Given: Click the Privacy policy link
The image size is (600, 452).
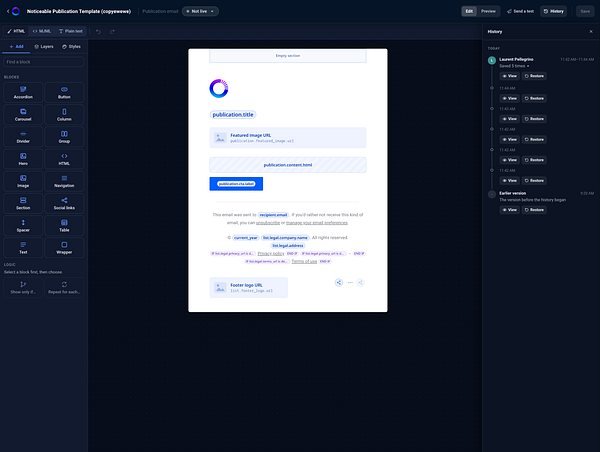Looking at the screenshot, I should 271,253.
